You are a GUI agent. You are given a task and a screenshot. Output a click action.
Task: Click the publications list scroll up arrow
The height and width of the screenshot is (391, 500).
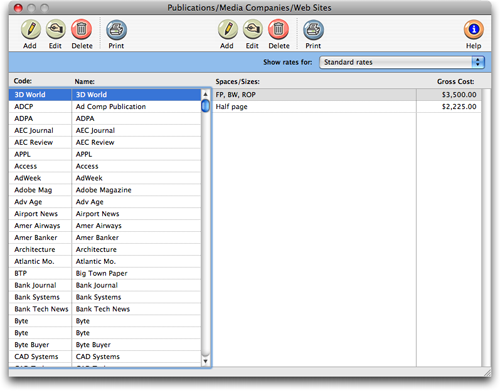click(205, 94)
